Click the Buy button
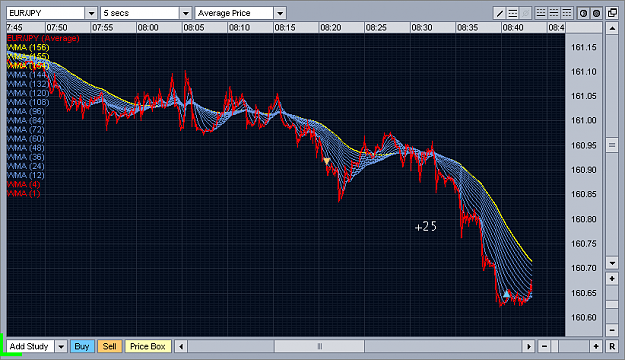Viewport: 625px width, 360px height. (82, 346)
